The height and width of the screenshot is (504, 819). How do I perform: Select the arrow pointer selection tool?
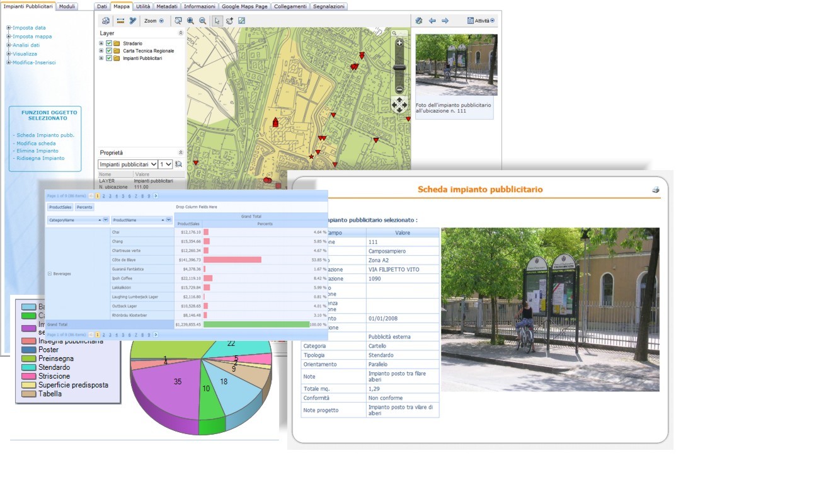click(x=217, y=21)
